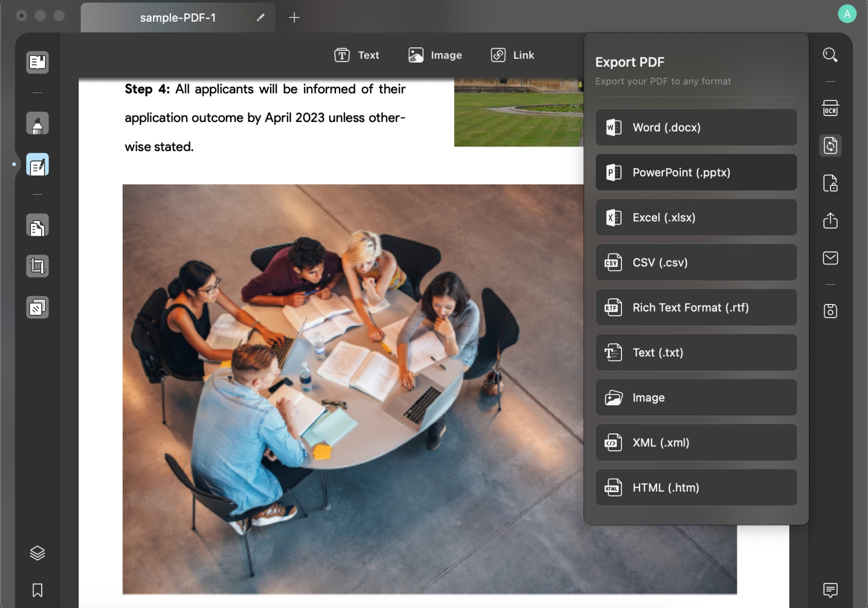Email the document using the envelope icon

831,259
